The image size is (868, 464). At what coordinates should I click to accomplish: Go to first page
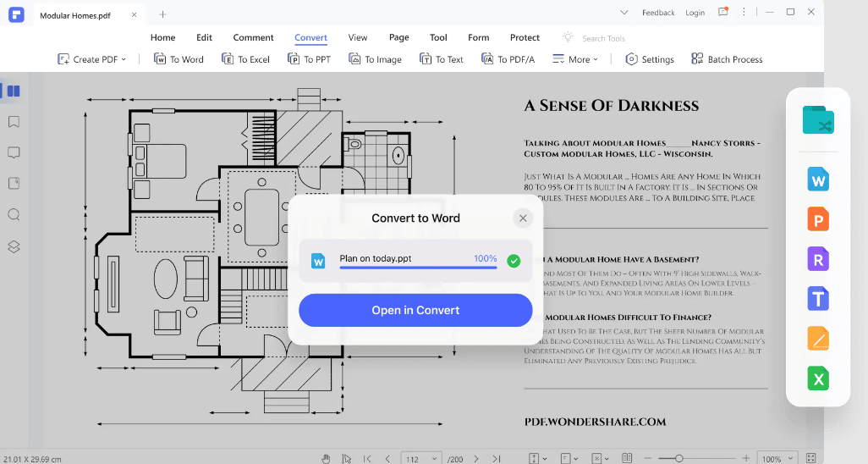367,458
